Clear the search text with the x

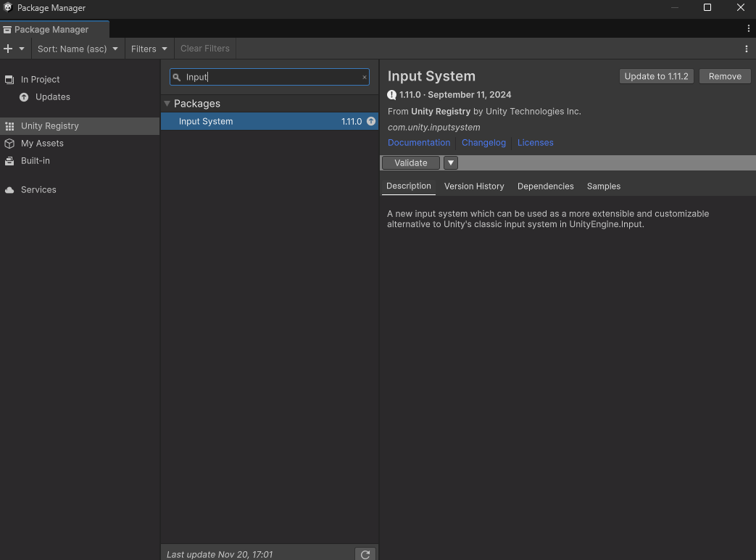pos(365,77)
